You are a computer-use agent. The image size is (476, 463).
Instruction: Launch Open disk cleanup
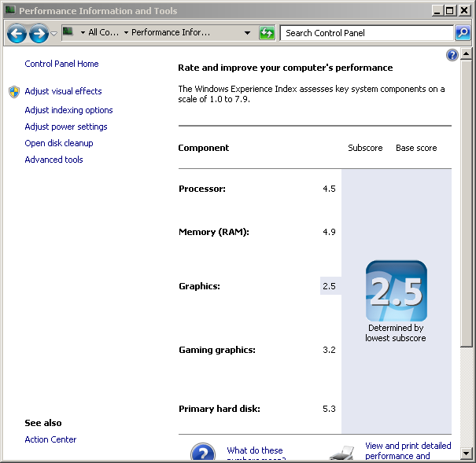coord(59,143)
